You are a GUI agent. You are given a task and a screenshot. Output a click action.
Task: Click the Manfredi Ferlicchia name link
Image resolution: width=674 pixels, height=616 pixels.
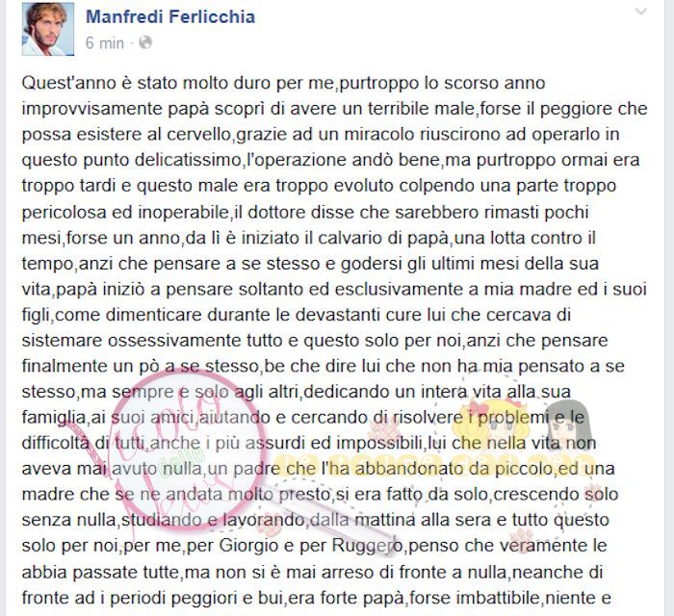pyautogui.click(x=170, y=16)
